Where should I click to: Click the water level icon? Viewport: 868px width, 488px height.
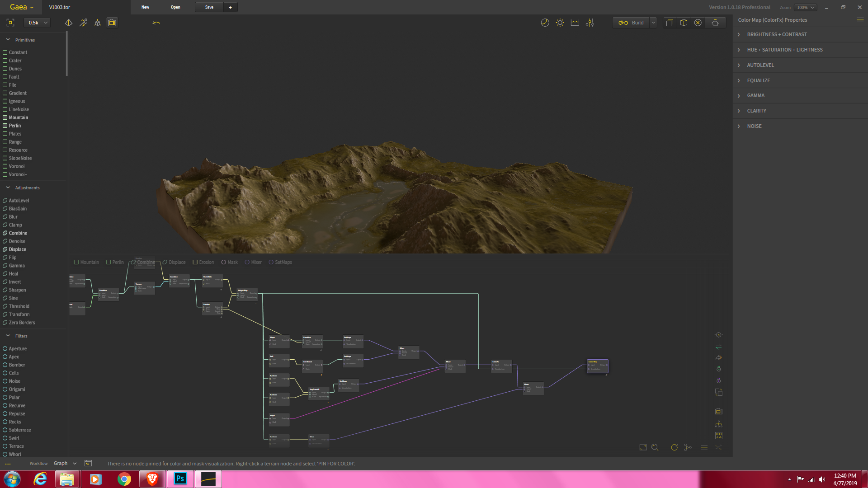[575, 23]
